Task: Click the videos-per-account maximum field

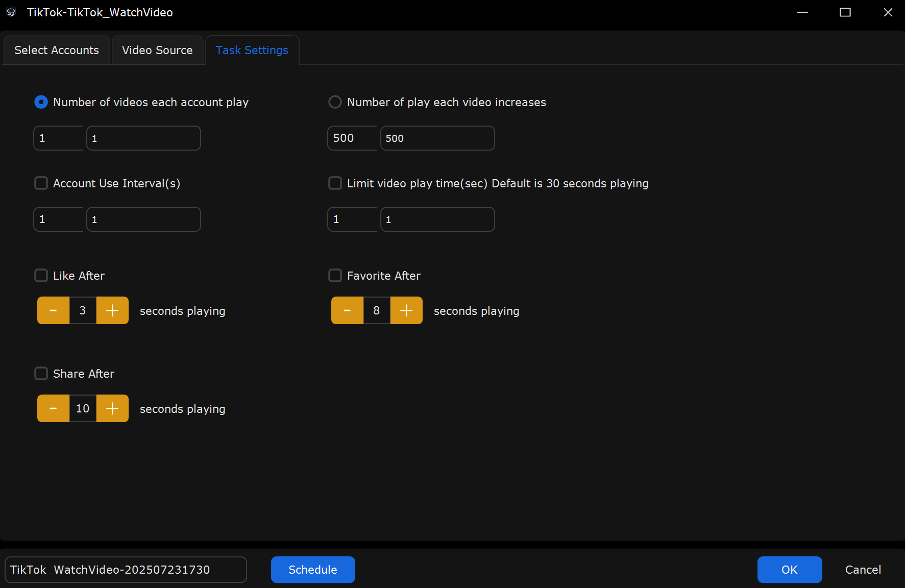Action: [143, 138]
